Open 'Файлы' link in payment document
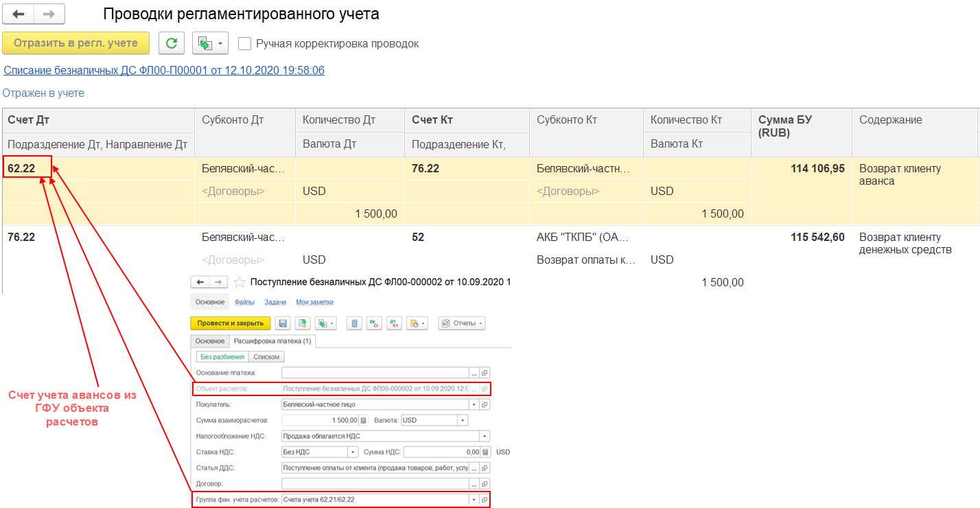The width and height of the screenshot is (980, 508). [244, 302]
